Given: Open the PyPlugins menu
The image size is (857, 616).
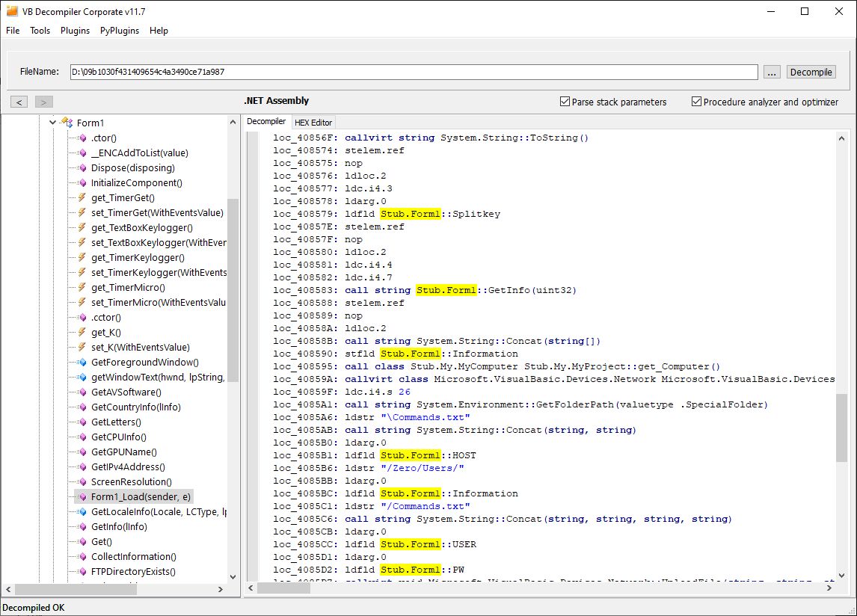Looking at the screenshot, I should (119, 31).
